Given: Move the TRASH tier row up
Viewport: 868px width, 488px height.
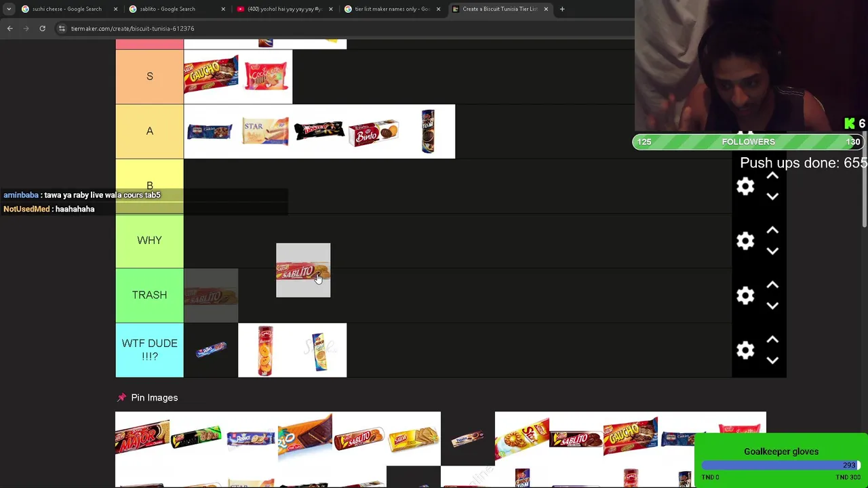Looking at the screenshot, I should tap(772, 285).
